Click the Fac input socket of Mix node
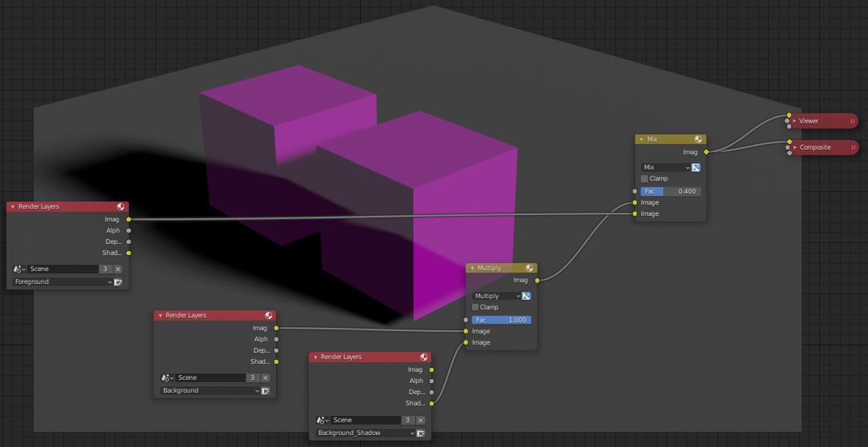 coord(635,191)
